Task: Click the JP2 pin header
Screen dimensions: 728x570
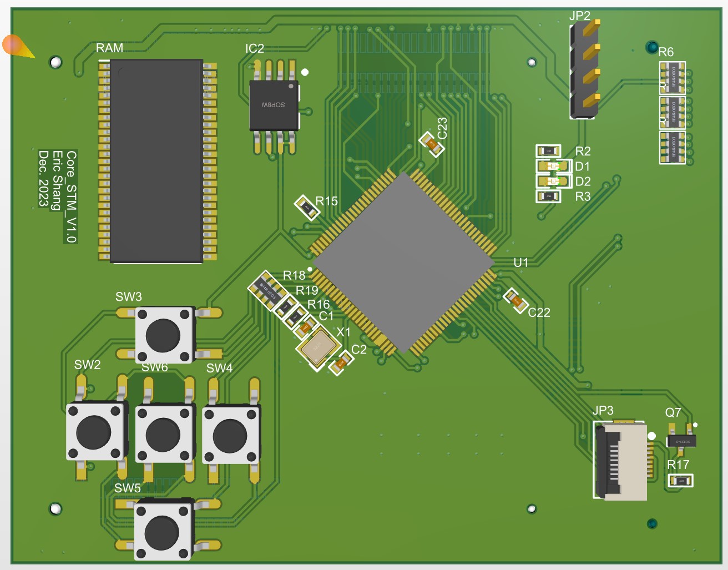Action: click(584, 69)
